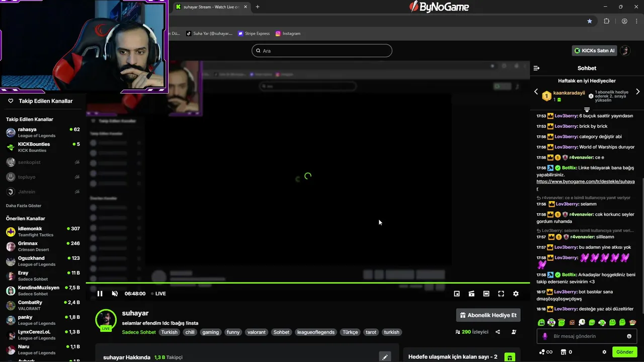Click the moderator user icon beside share
Screen dimensions: 644x362
(514, 332)
